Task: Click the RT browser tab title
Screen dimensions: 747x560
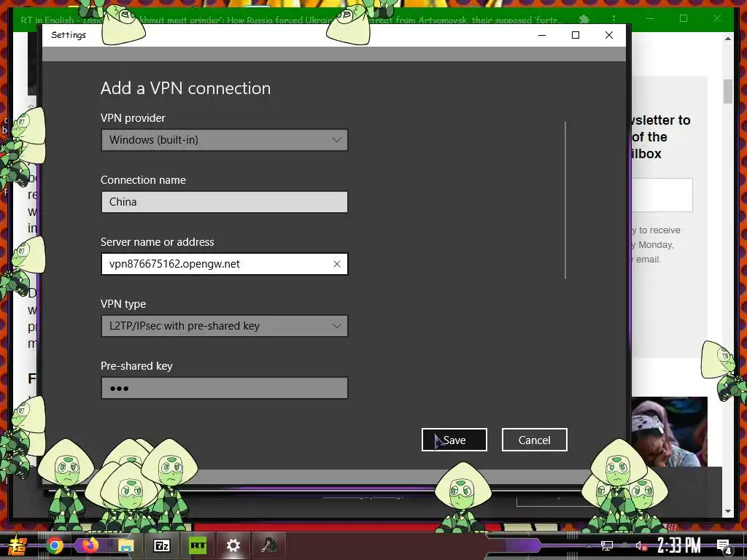Action: coord(292,20)
